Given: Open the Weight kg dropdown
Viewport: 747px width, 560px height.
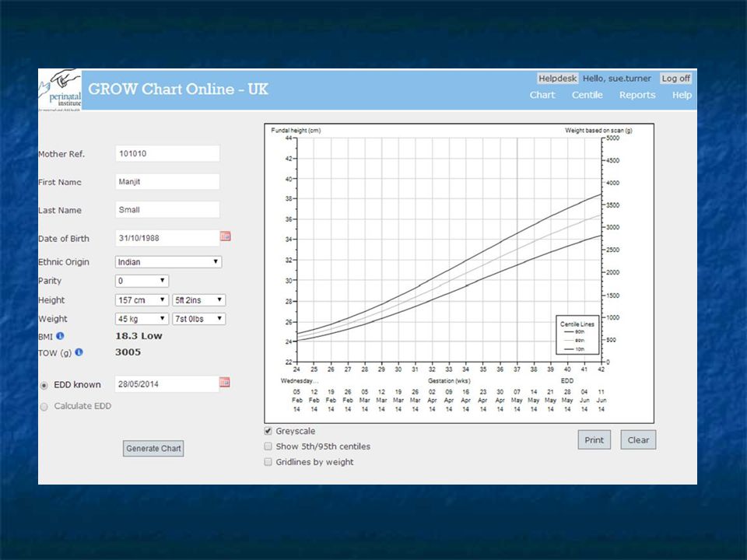Looking at the screenshot, I should pyautogui.click(x=142, y=319).
